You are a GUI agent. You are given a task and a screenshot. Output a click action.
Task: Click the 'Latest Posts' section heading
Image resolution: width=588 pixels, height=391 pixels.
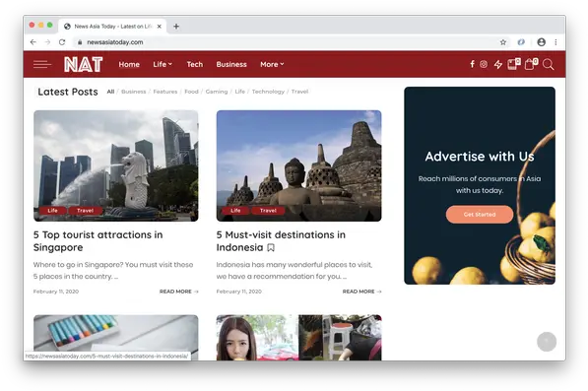tap(68, 92)
